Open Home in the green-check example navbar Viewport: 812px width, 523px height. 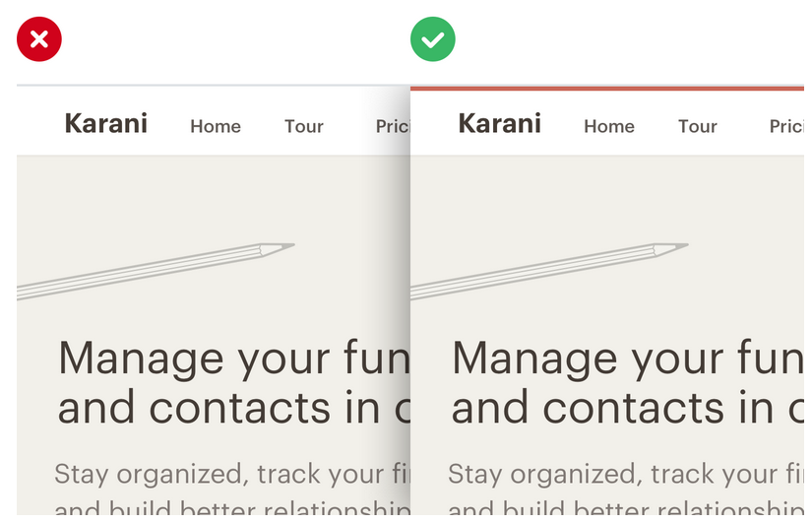pos(609,126)
